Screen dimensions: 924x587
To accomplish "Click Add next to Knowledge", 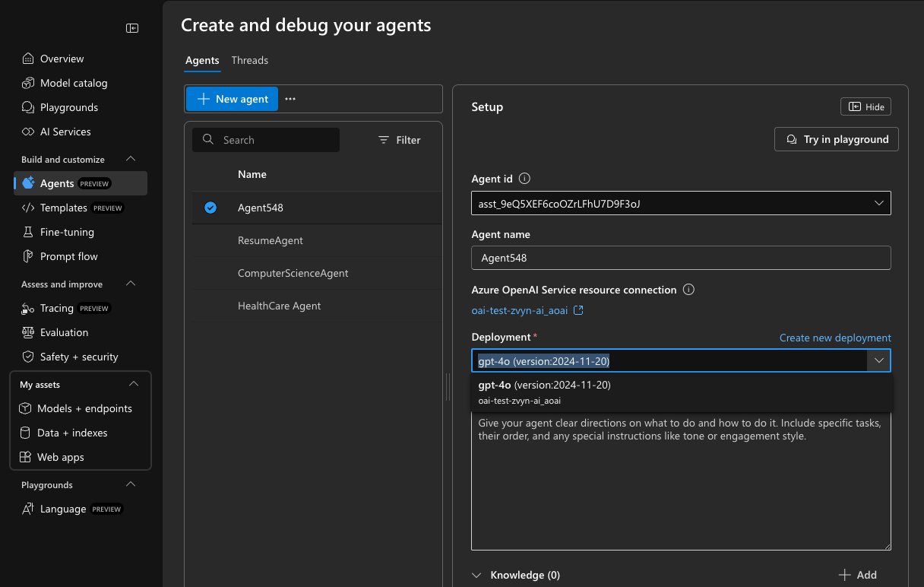I will (x=858, y=575).
